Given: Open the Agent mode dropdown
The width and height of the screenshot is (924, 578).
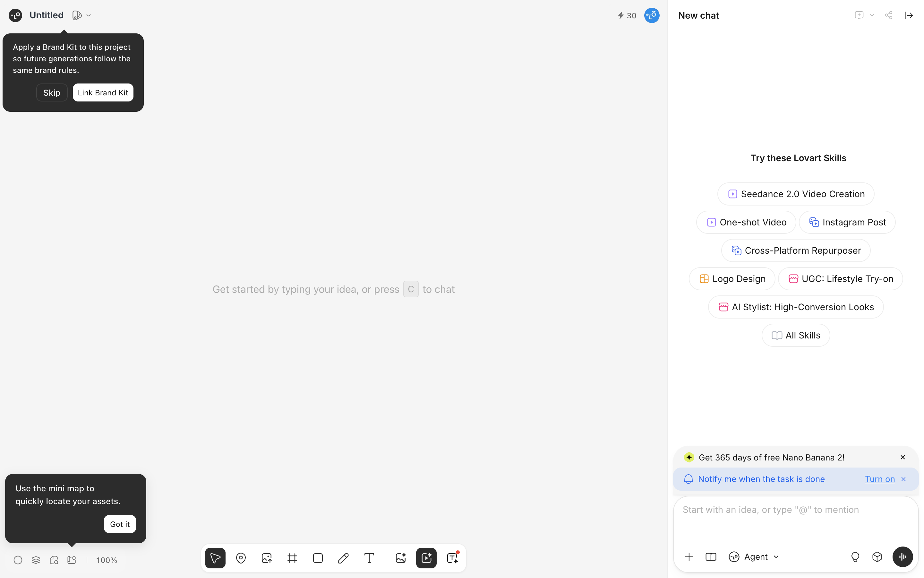Looking at the screenshot, I should pos(754,556).
